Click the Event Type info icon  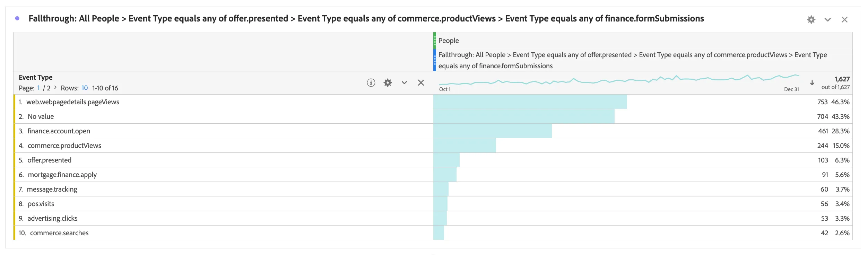371,82
